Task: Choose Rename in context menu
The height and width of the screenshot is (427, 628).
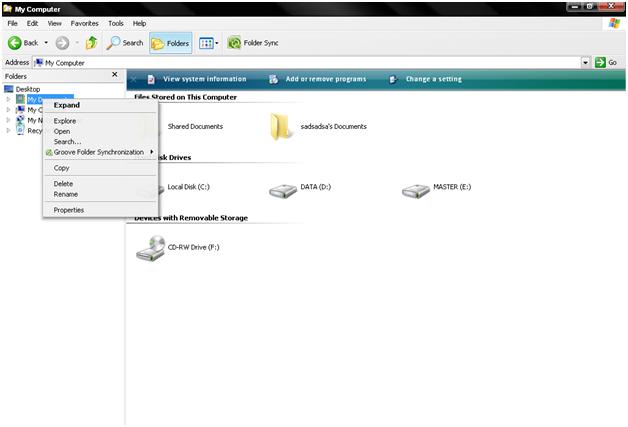Action: click(101, 194)
